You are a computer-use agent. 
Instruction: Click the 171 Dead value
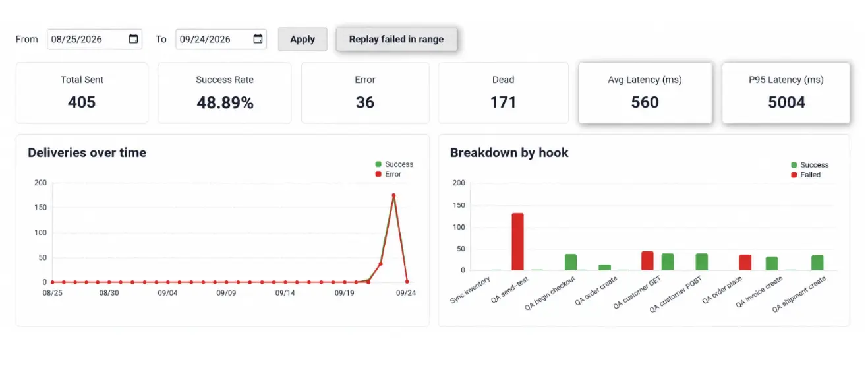[503, 102]
